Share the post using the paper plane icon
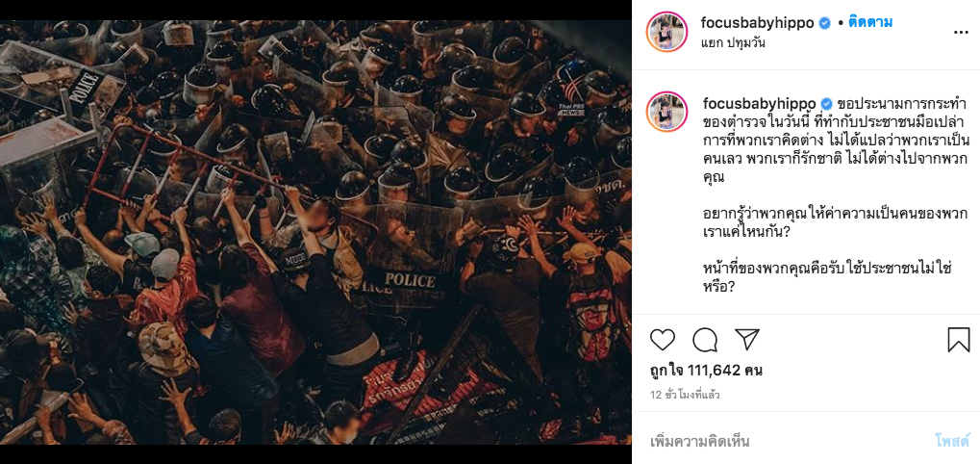Screen dimensions: 980x464 (747, 339)
